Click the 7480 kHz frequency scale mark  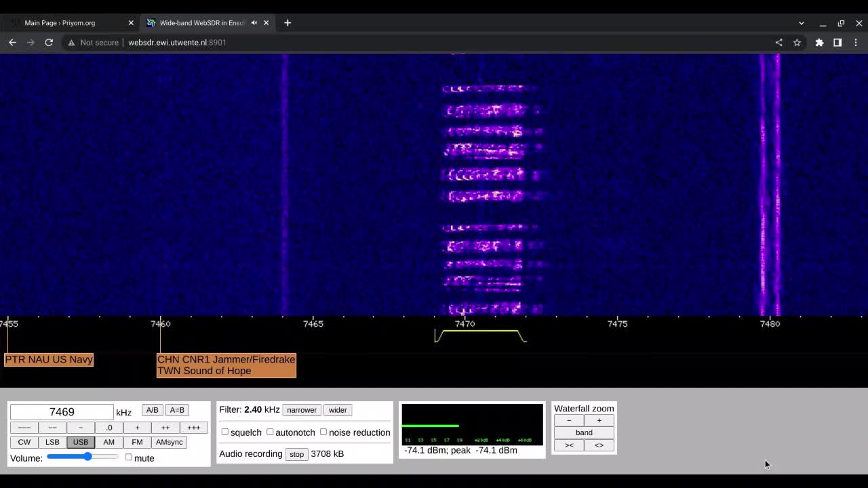tap(770, 324)
